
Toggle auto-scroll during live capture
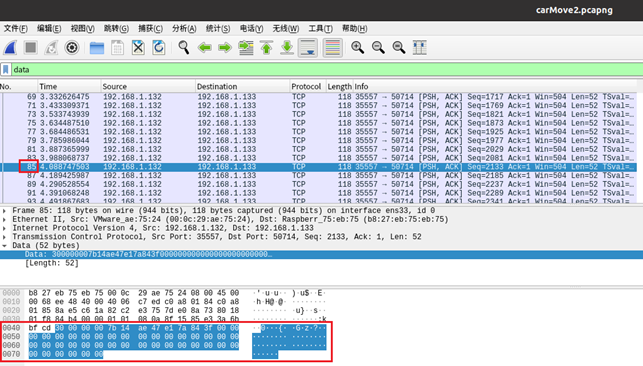pyautogui.click(x=308, y=48)
